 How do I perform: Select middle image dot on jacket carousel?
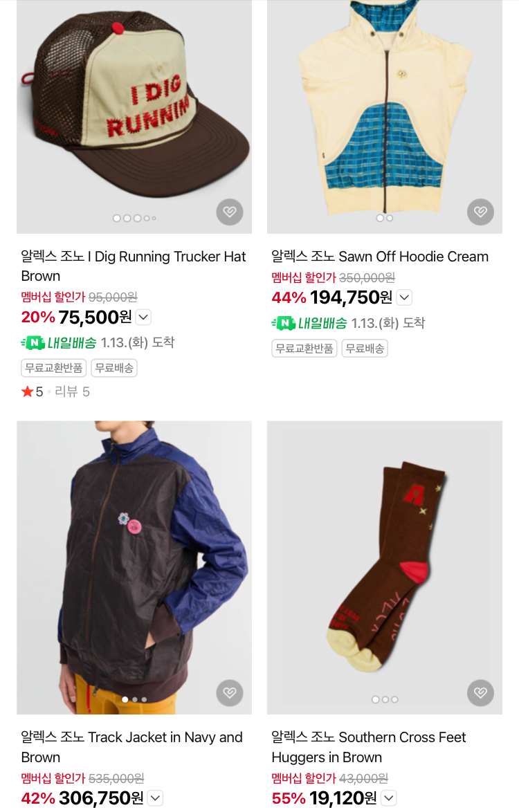click(x=135, y=699)
